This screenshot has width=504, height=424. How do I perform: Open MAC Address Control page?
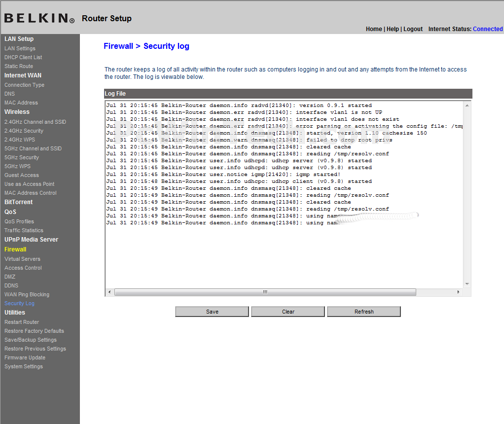pyautogui.click(x=31, y=193)
